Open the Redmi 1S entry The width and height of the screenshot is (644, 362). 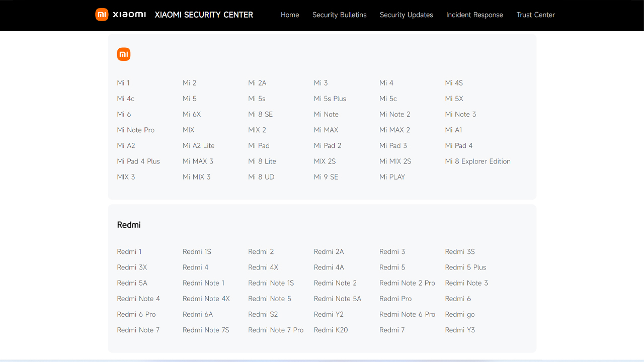point(197,251)
